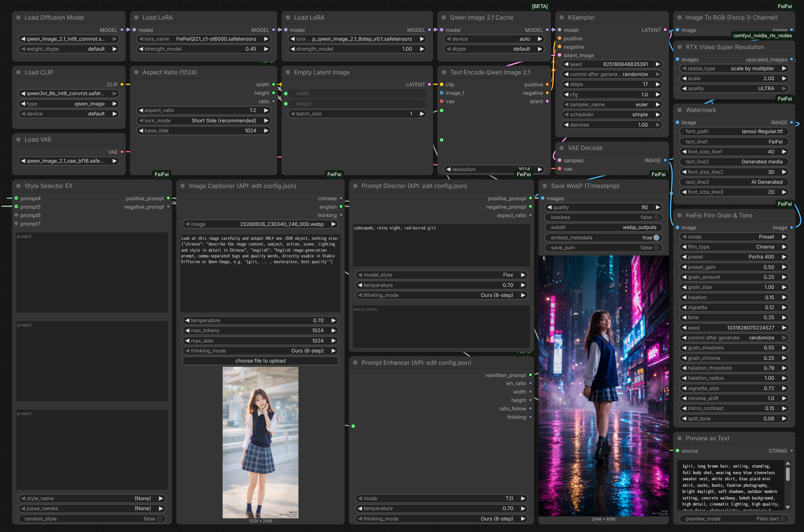Decrease Aspect Ratio base_side with left arrow
Screen dimensions: 804x532
(141, 131)
